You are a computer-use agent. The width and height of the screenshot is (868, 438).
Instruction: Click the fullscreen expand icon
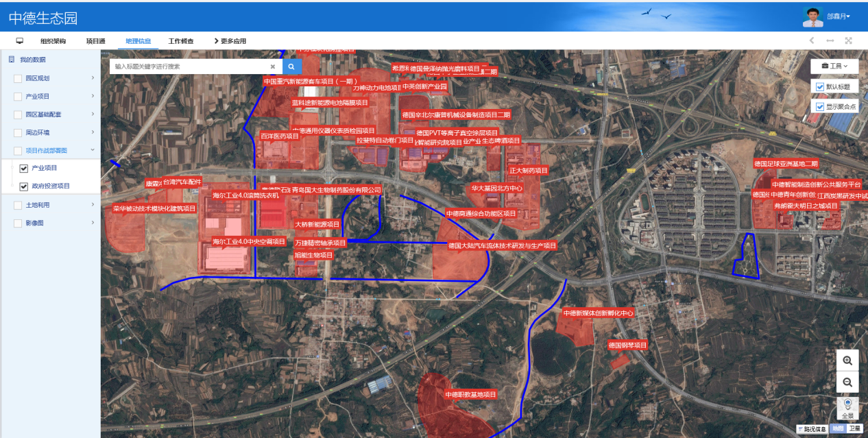click(x=849, y=41)
